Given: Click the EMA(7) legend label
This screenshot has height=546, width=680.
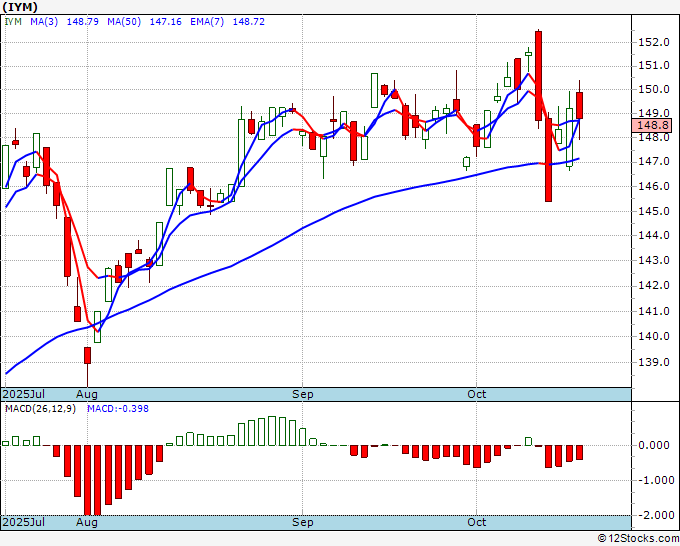Looking at the screenshot, I should pos(207,22).
